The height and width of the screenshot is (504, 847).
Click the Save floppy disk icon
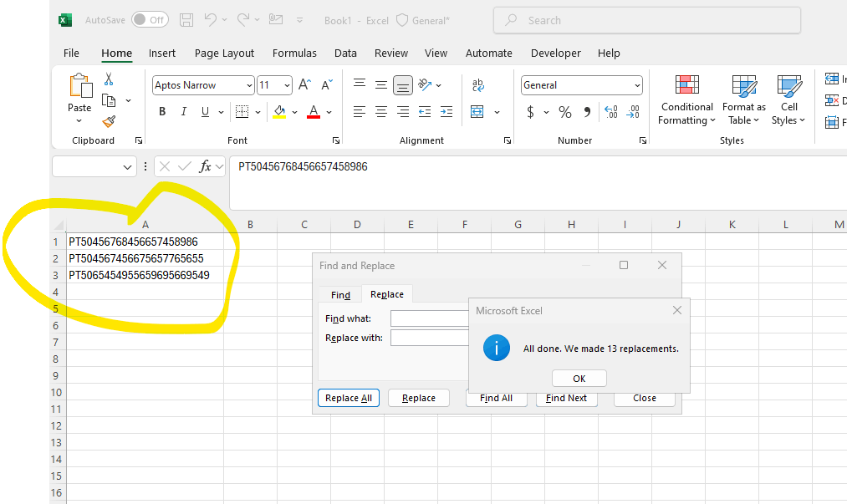(186, 20)
